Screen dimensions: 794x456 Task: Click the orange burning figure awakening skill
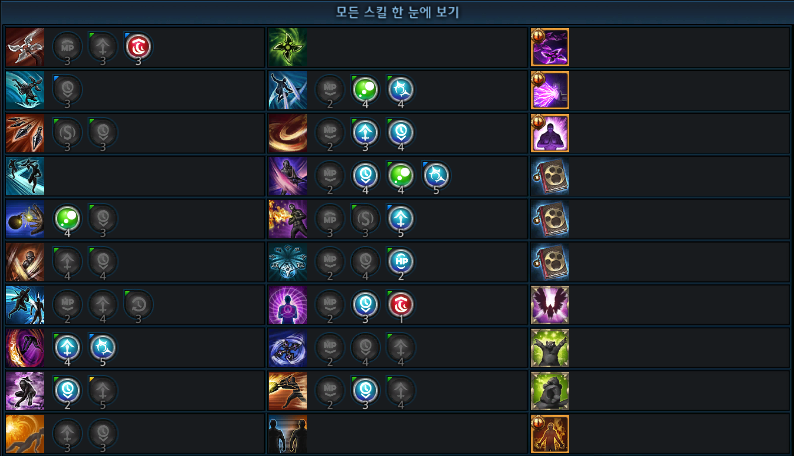click(x=550, y=434)
